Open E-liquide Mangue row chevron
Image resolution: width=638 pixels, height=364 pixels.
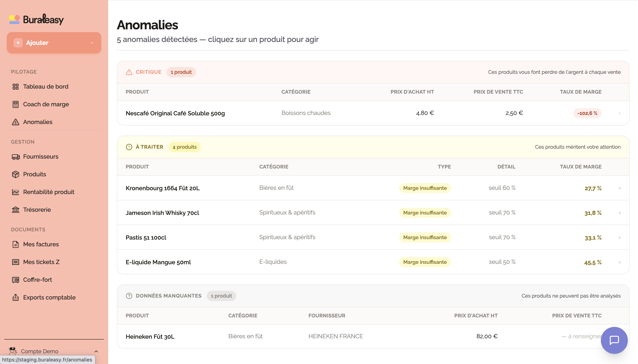pos(619,262)
